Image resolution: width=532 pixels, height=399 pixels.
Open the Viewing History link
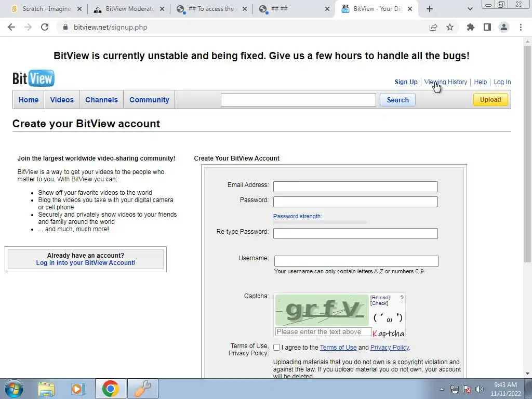pyautogui.click(x=445, y=82)
